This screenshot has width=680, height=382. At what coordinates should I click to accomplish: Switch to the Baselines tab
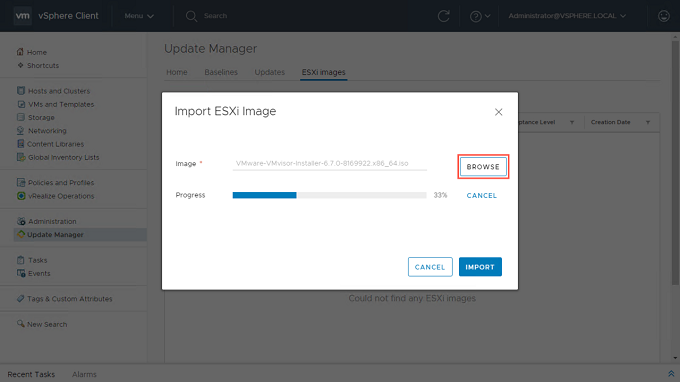[x=221, y=72]
